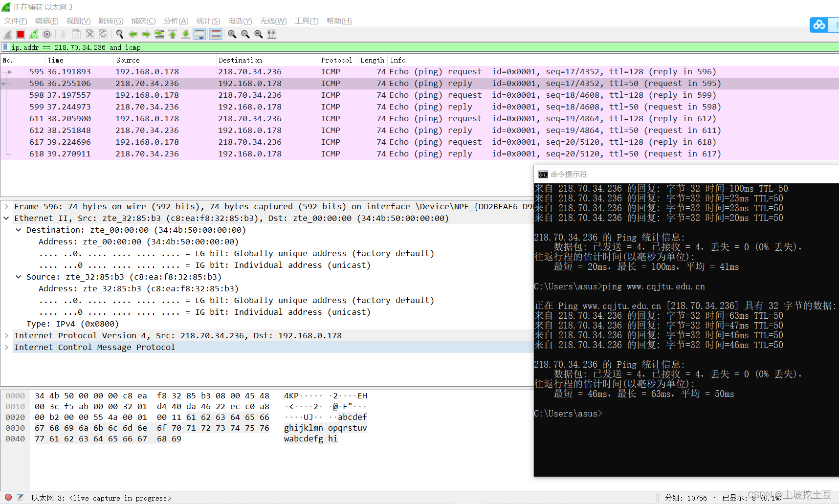Click the save capture file icon

pyautogui.click(x=76, y=34)
